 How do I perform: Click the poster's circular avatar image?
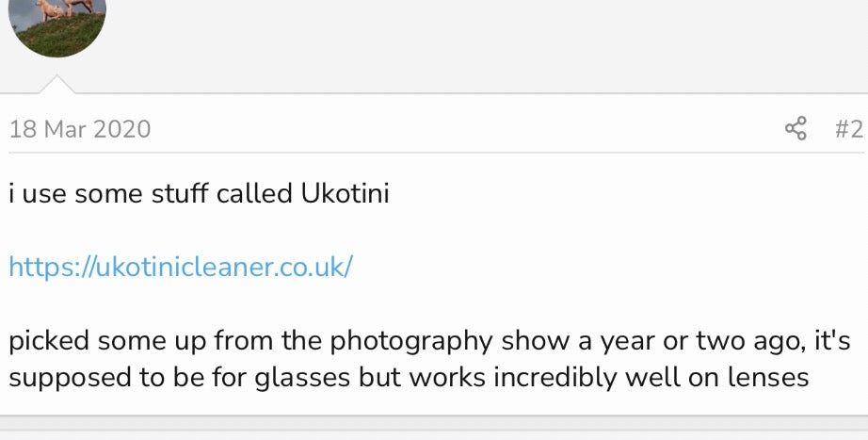click(x=56, y=25)
